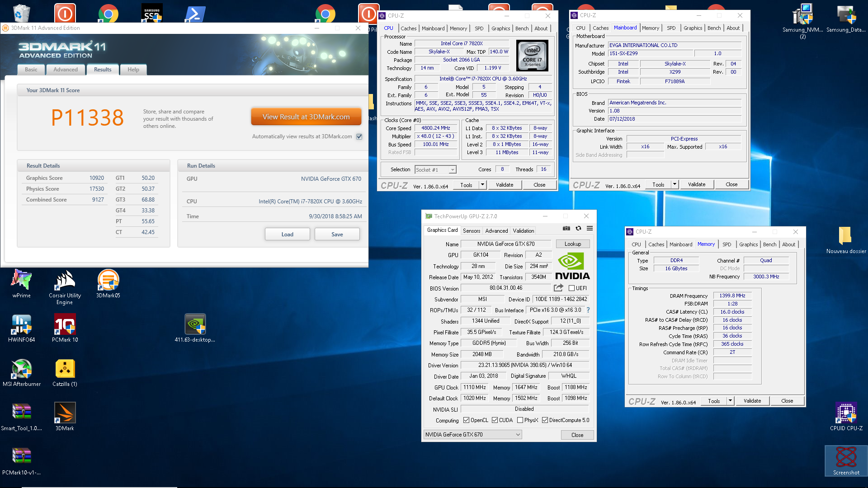The height and width of the screenshot is (488, 868).
Task: Open HWiNFO64 desktop shortcut
Action: point(21,328)
